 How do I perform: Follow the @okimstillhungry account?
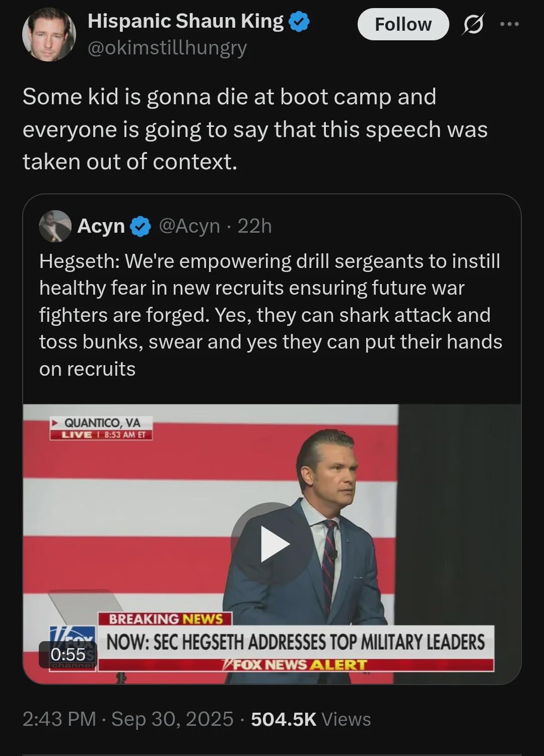(403, 24)
